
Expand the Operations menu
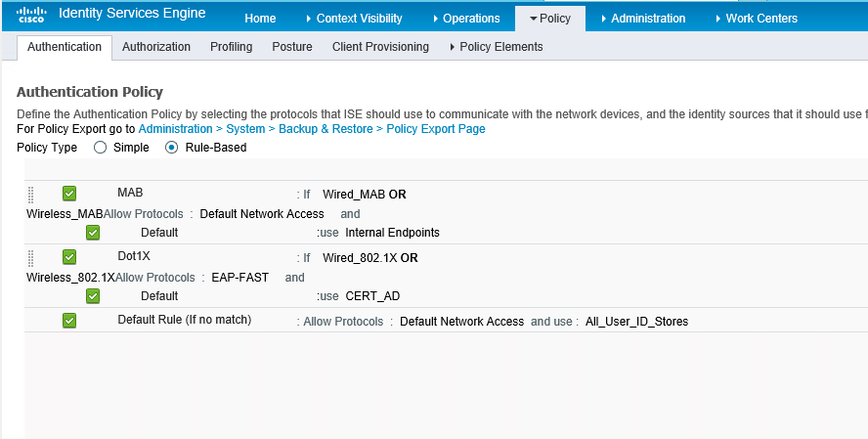466,19
